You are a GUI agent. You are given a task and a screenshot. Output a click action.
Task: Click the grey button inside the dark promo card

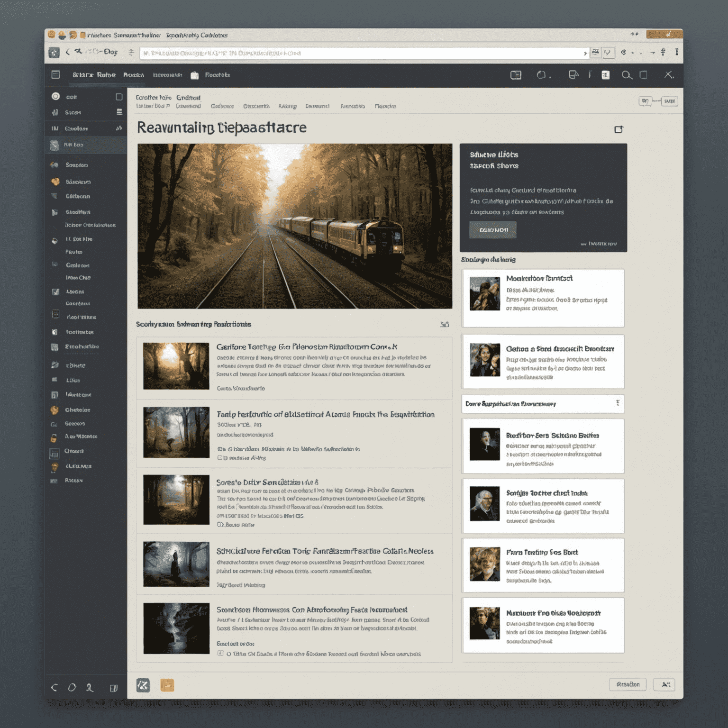(x=493, y=230)
